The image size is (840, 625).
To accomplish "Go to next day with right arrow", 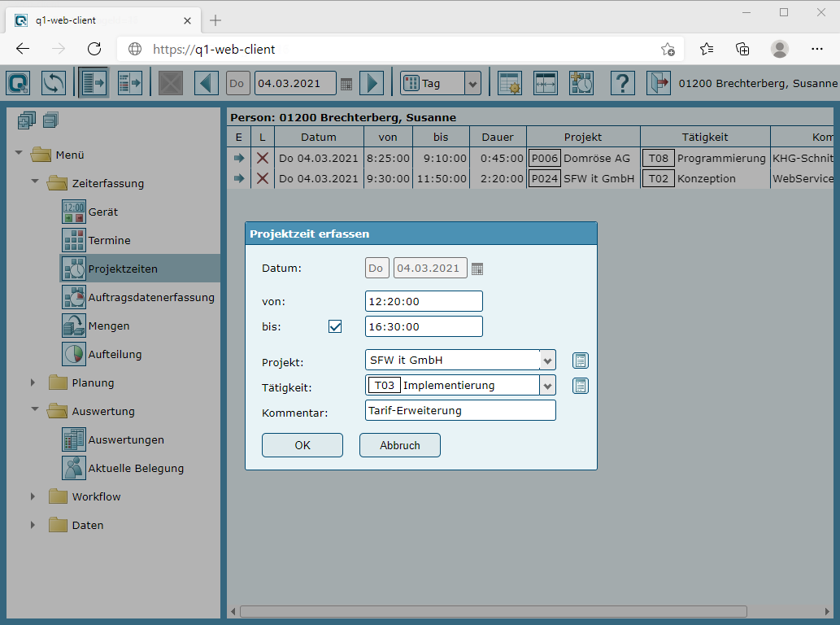I will [371, 83].
